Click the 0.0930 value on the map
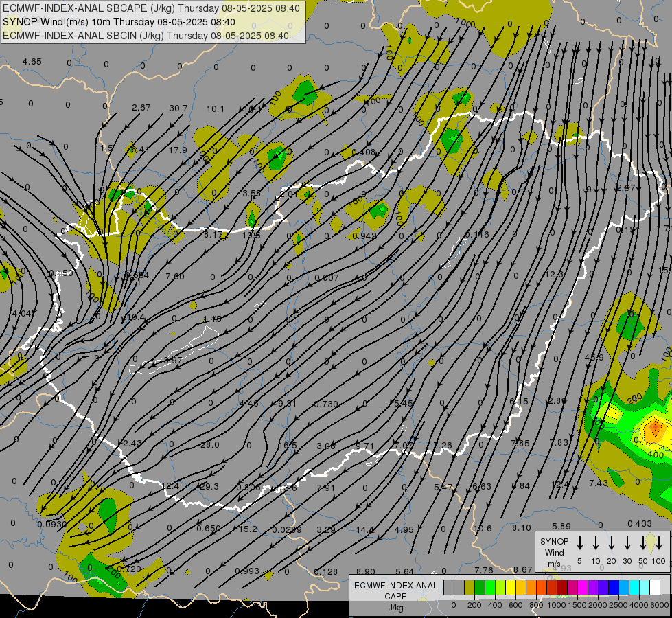The width and height of the screenshot is (672, 618). coord(52,524)
